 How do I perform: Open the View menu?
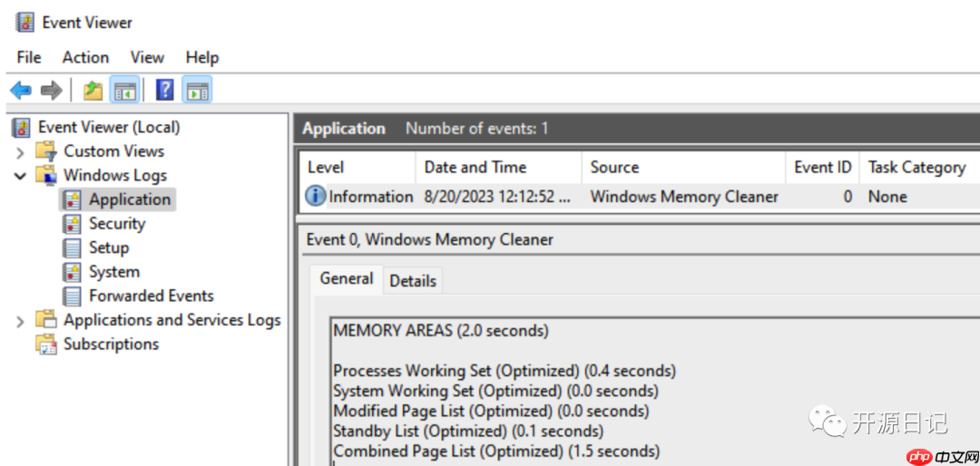[147, 57]
